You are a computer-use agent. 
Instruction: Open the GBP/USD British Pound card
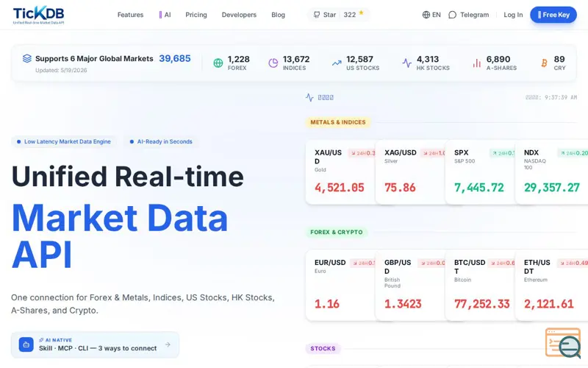410,286
